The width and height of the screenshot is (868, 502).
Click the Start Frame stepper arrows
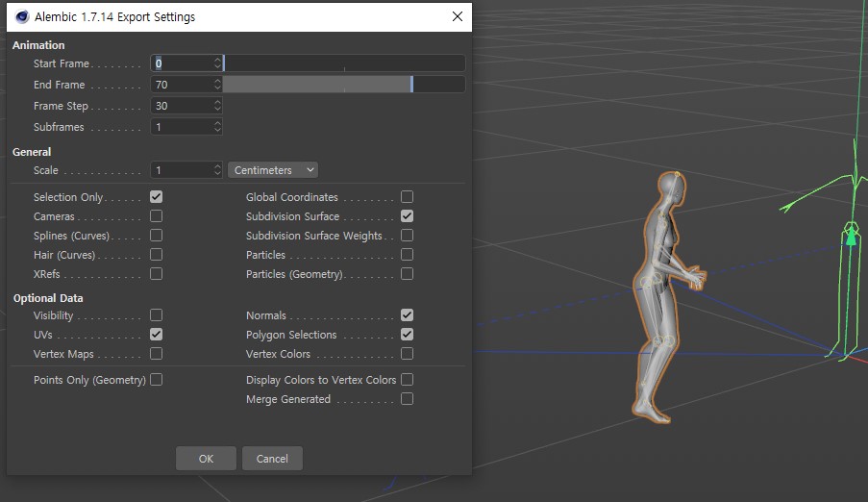pyautogui.click(x=217, y=63)
